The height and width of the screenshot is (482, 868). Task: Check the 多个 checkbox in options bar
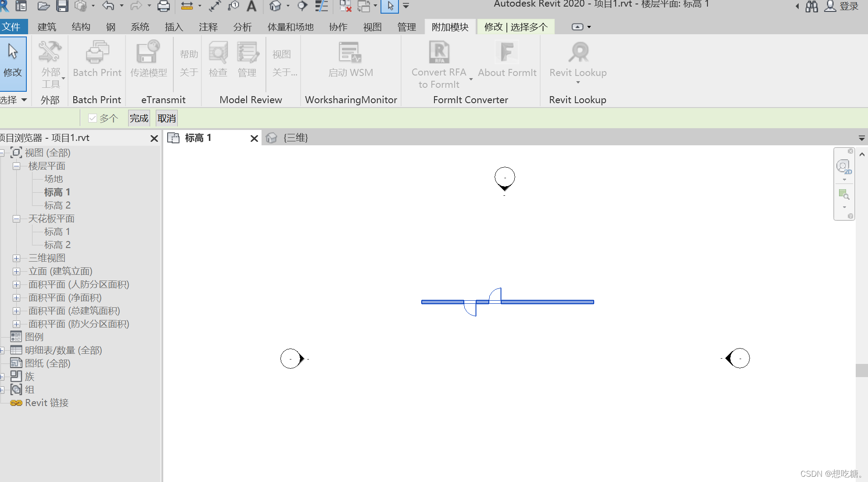[x=93, y=118]
